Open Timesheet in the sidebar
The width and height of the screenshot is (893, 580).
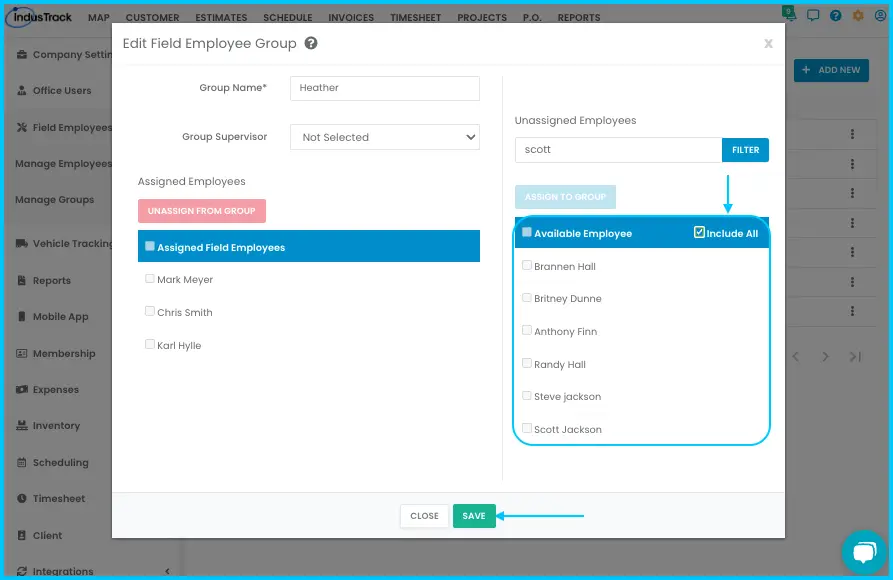(x=51, y=499)
